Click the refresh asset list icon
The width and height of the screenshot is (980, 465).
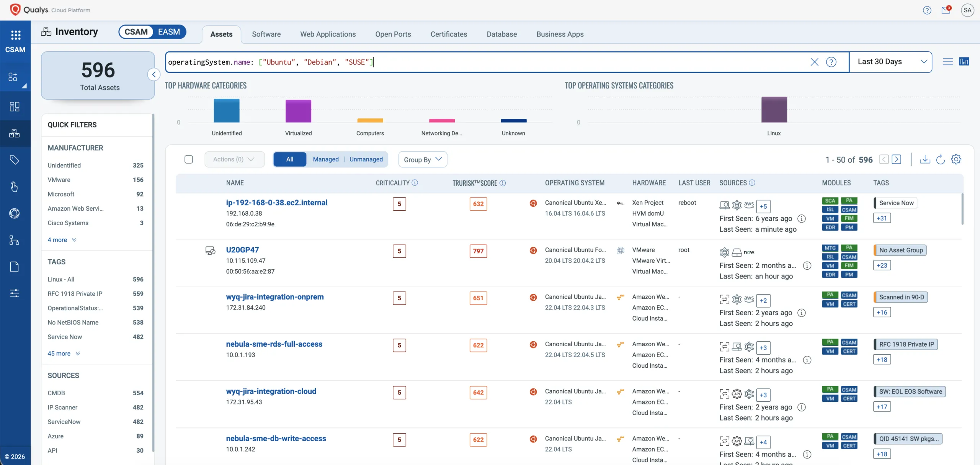tap(940, 159)
